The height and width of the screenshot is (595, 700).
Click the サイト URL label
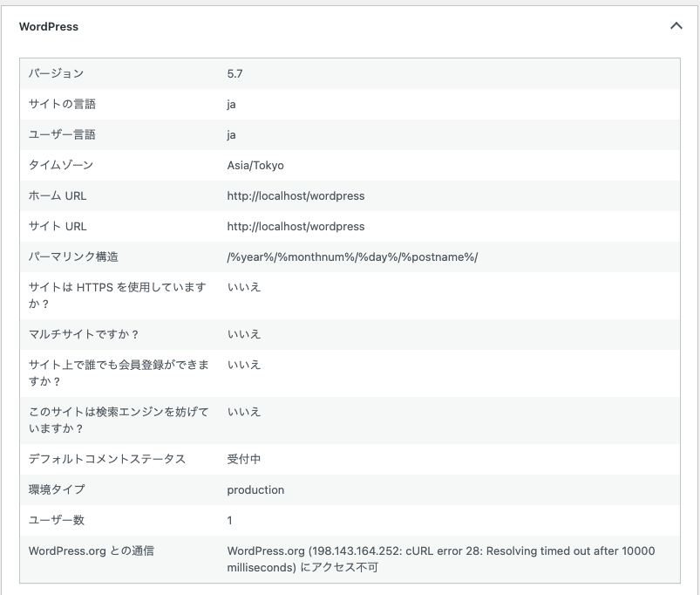point(58,226)
